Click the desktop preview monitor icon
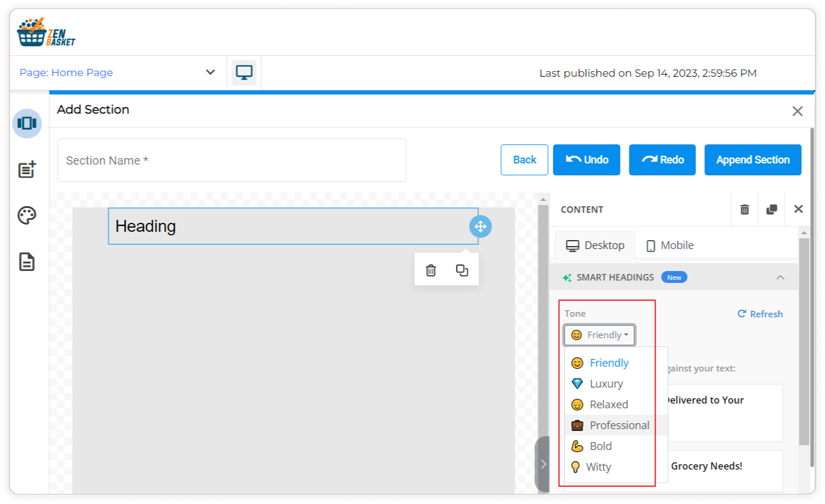The width and height of the screenshot is (825, 504). (244, 73)
